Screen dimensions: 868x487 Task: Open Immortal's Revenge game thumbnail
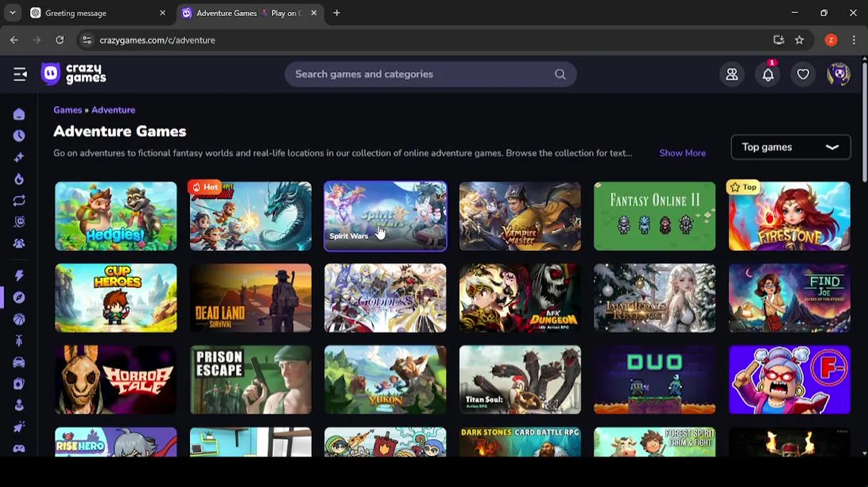(654, 298)
